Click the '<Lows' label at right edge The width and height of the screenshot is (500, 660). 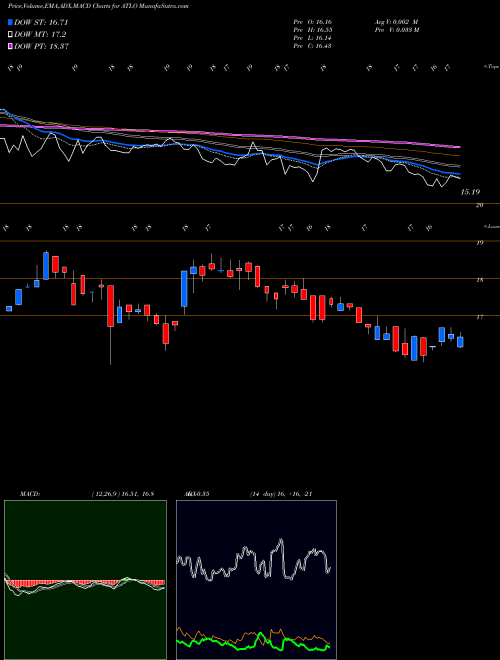point(491,226)
